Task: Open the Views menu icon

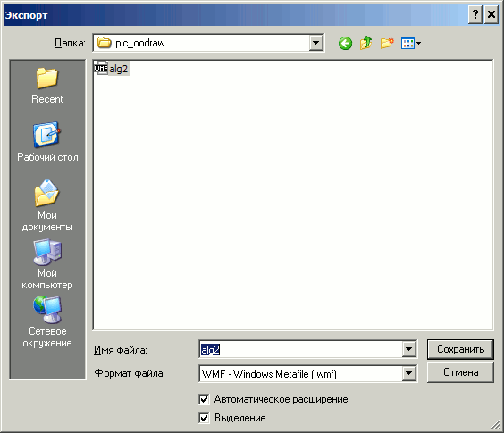Action: point(411,43)
